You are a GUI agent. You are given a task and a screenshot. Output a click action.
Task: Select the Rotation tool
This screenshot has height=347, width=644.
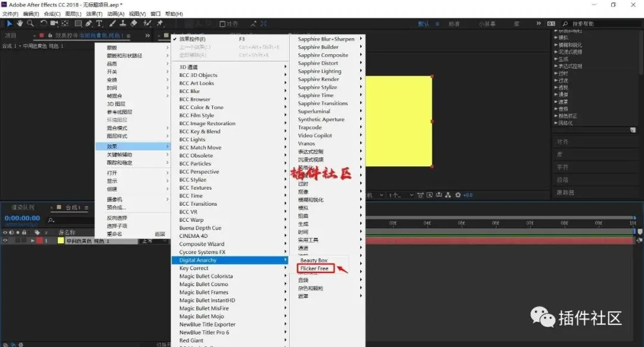(44, 23)
